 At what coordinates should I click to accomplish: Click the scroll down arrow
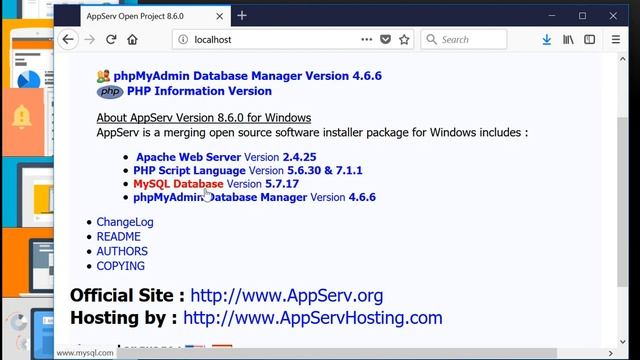(x=622, y=342)
